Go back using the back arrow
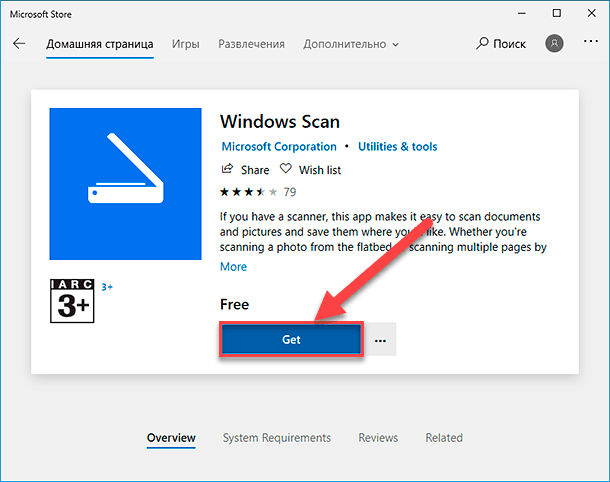 (x=19, y=44)
